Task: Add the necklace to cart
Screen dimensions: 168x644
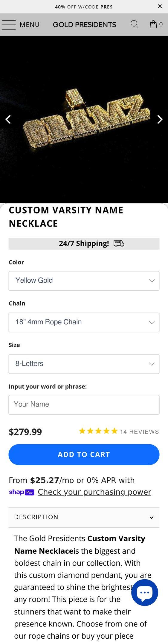Action: (84, 454)
